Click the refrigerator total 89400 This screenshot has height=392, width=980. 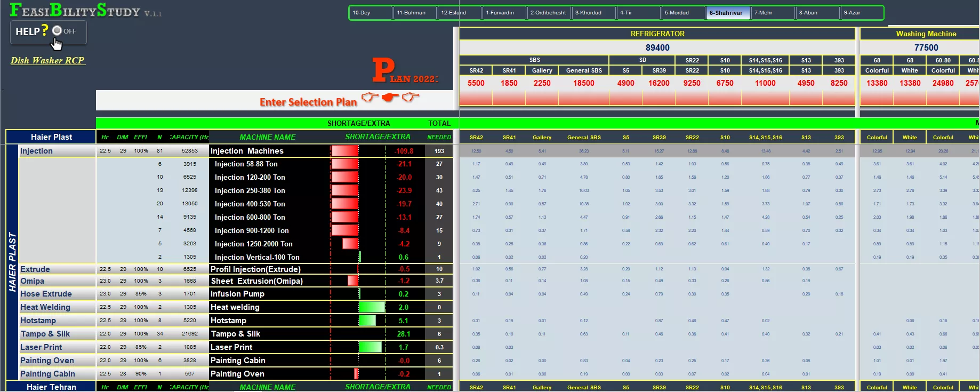657,47
